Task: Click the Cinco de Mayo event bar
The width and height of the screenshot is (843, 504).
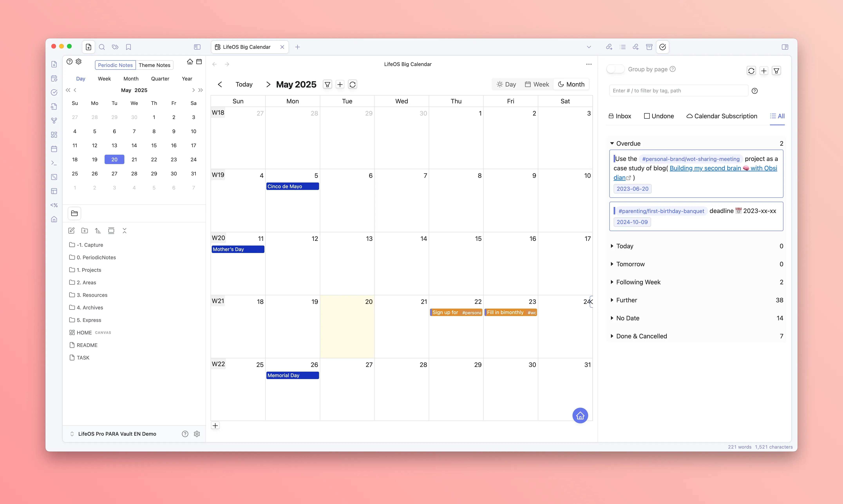Action: 292,186
